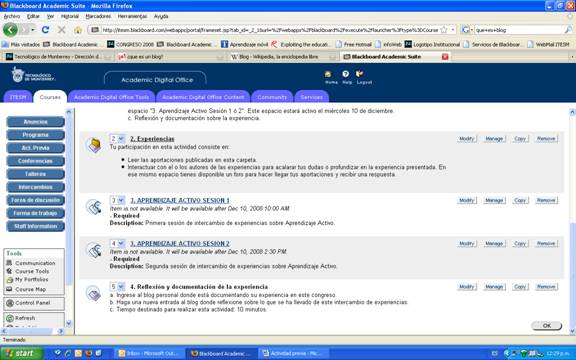
Task: Open the browser Home icon in the toolbar
Action: [x=78, y=30]
